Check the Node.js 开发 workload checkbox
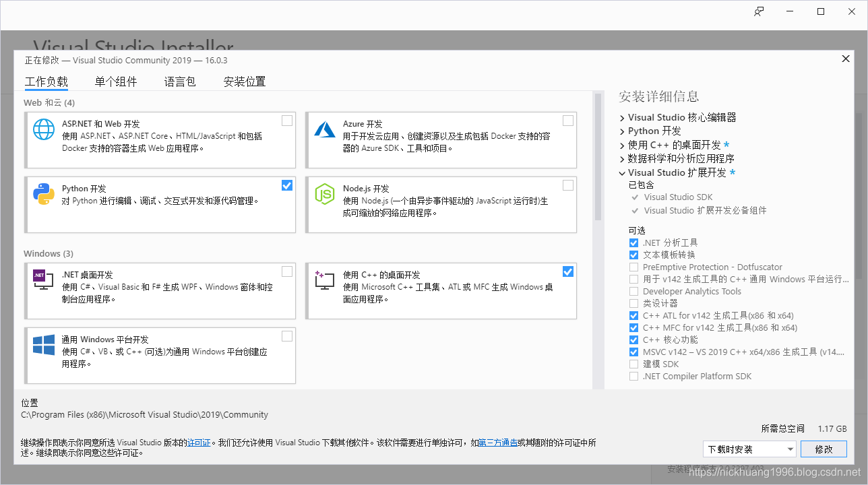868x485 pixels. pyautogui.click(x=568, y=185)
